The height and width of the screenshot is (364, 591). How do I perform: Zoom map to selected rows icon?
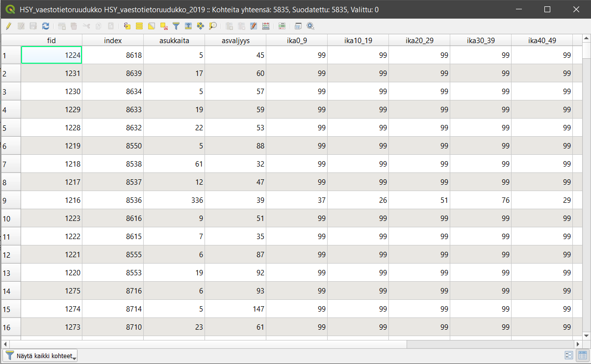tap(212, 26)
